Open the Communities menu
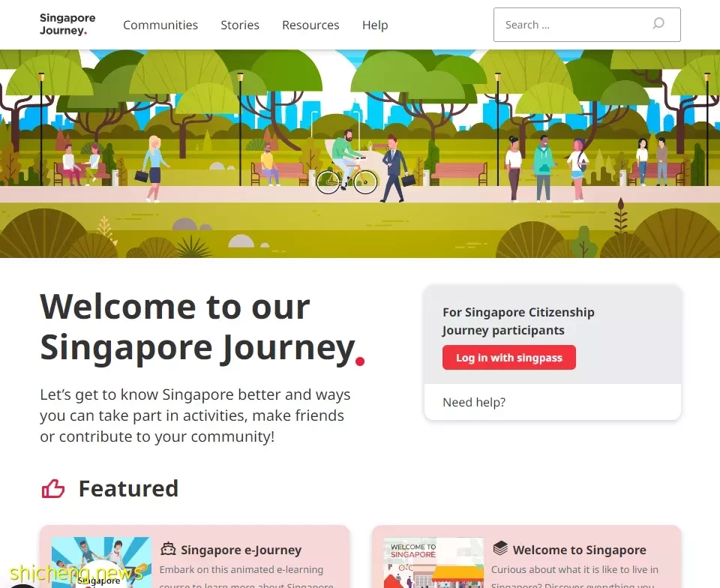The image size is (720, 588). (x=160, y=25)
